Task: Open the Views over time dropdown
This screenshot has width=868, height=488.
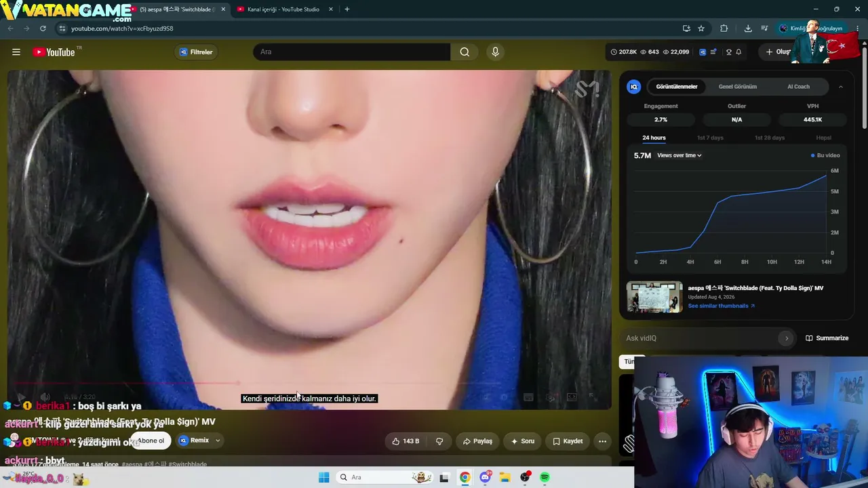Action: coord(679,156)
